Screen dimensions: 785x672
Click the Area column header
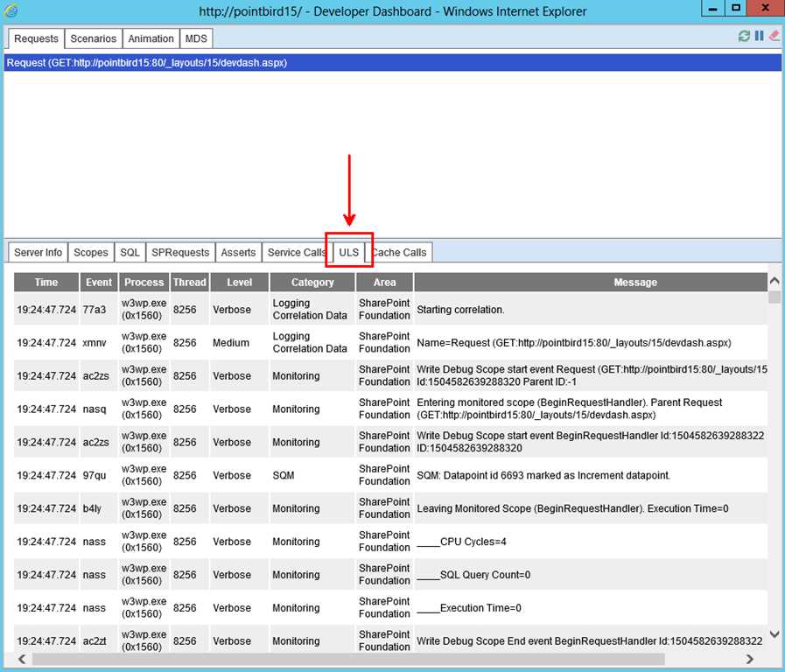pyautogui.click(x=384, y=283)
